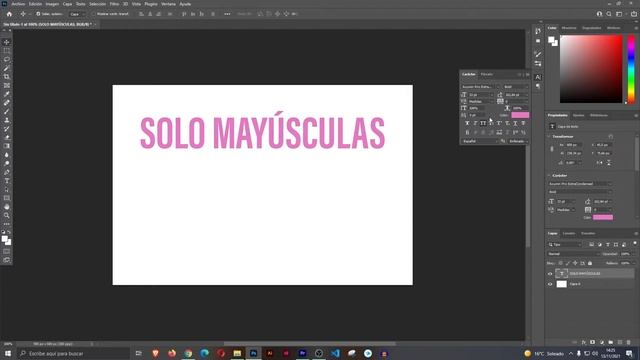Click the three-dots more options in options bar
The width and height of the screenshot is (640, 360).
pyautogui.click(x=227, y=14)
